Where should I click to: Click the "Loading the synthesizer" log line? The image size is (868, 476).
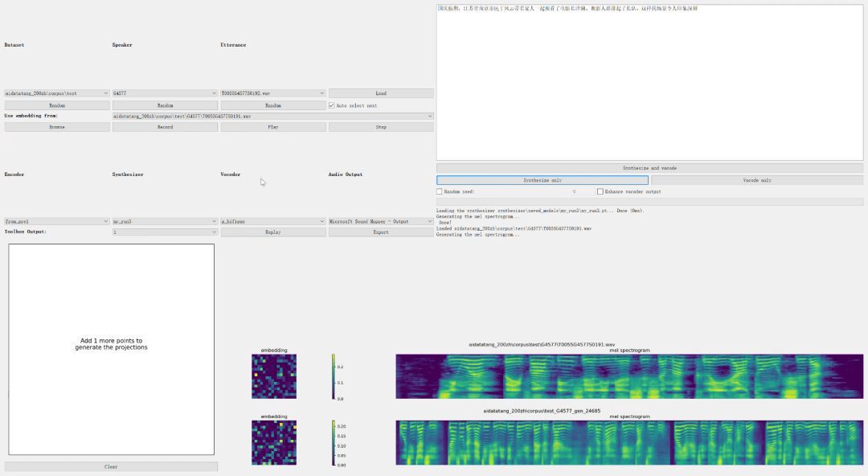(x=540, y=211)
